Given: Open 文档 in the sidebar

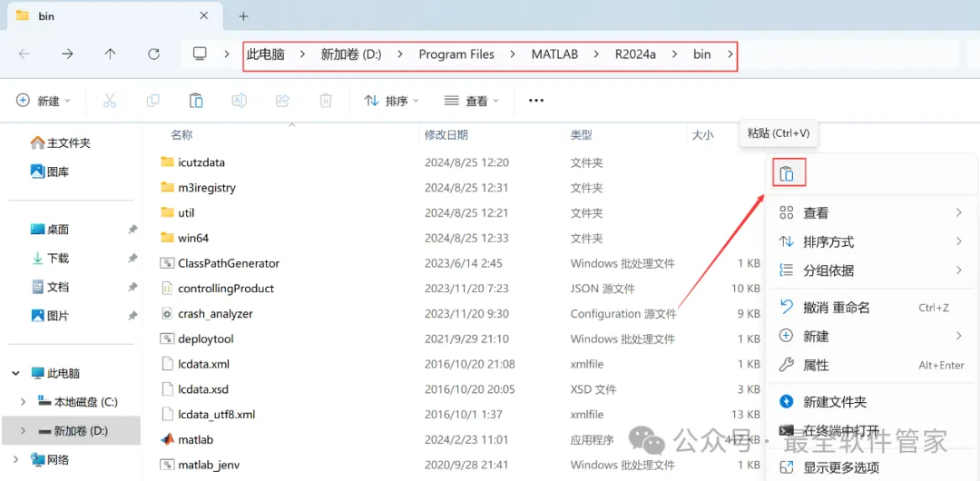Looking at the screenshot, I should point(50,287).
